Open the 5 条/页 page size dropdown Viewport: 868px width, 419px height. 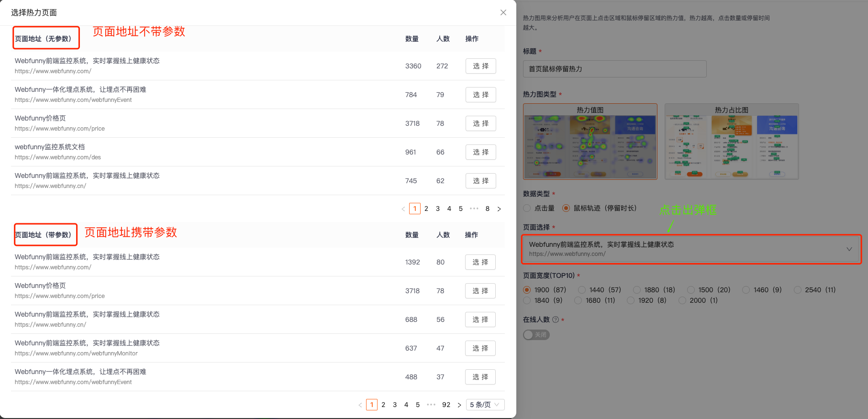point(485,405)
